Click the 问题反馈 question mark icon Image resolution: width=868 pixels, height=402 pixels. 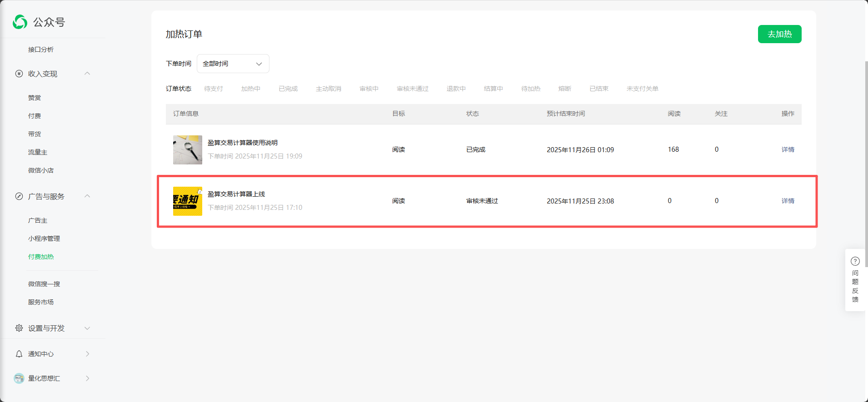tap(855, 261)
